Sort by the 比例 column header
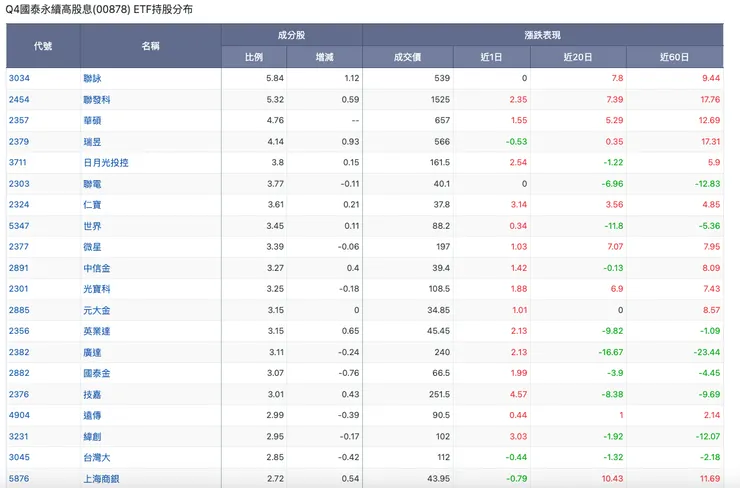Viewport: 740px width, 488px height. coord(254,57)
